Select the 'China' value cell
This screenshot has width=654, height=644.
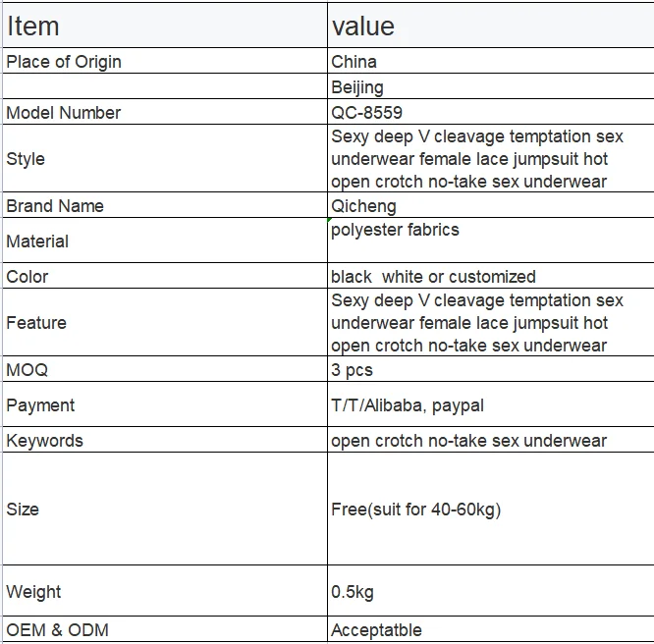click(x=491, y=61)
